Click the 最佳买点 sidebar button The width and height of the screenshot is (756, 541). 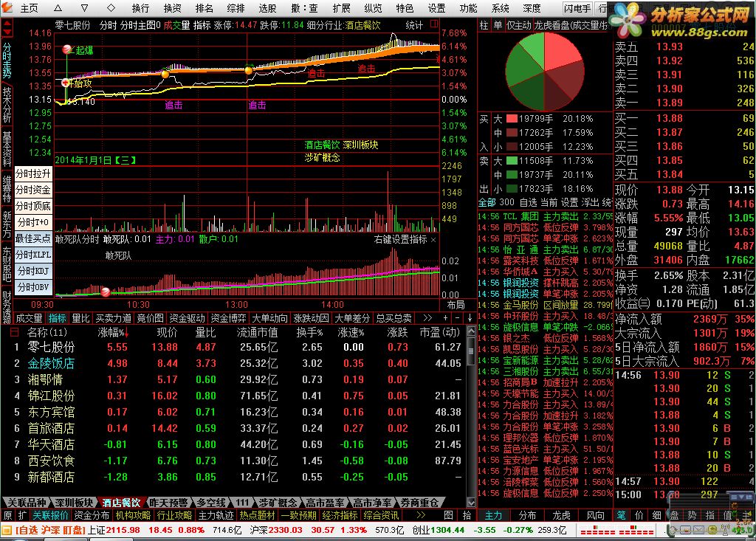[x=32, y=238]
